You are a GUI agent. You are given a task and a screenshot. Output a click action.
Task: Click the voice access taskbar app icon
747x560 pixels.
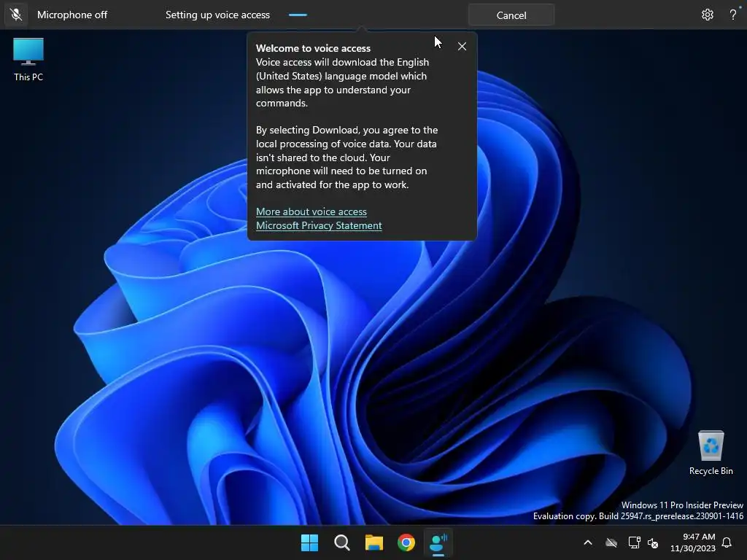[438, 542]
